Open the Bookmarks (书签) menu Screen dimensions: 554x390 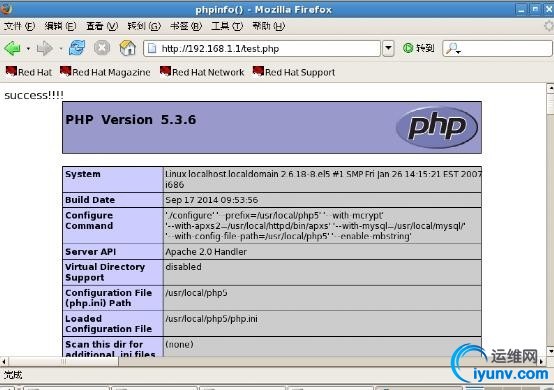tap(186, 26)
